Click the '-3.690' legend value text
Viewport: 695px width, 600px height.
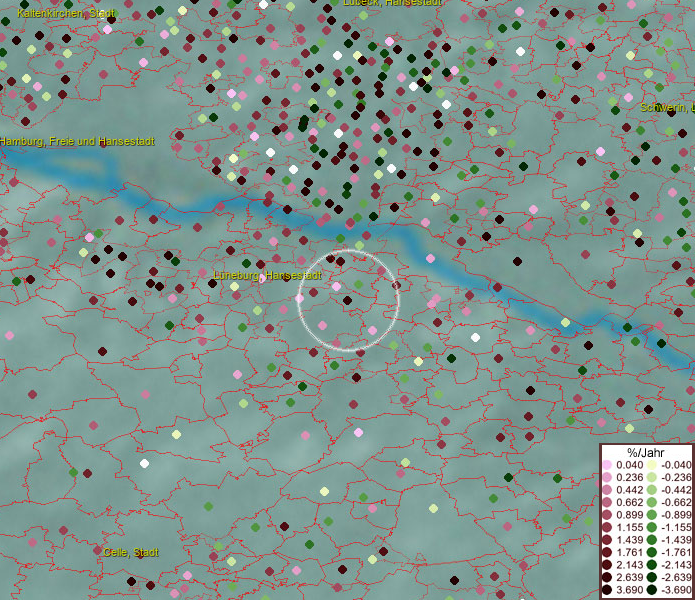(x=676, y=590)
